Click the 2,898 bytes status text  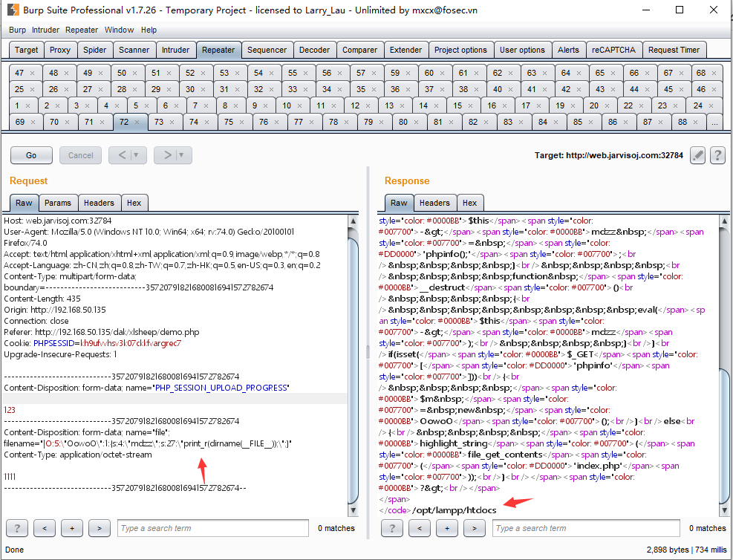click(x=668, y=550)
